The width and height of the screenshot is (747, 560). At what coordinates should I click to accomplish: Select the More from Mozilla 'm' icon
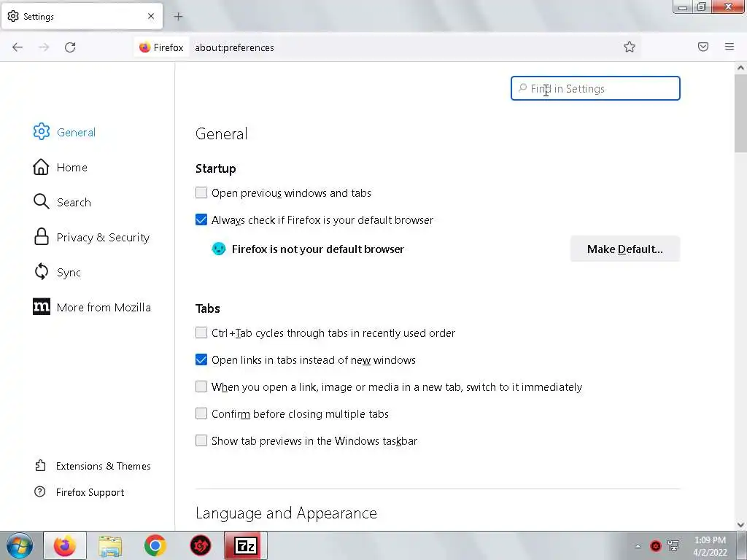tap(42, 307)
